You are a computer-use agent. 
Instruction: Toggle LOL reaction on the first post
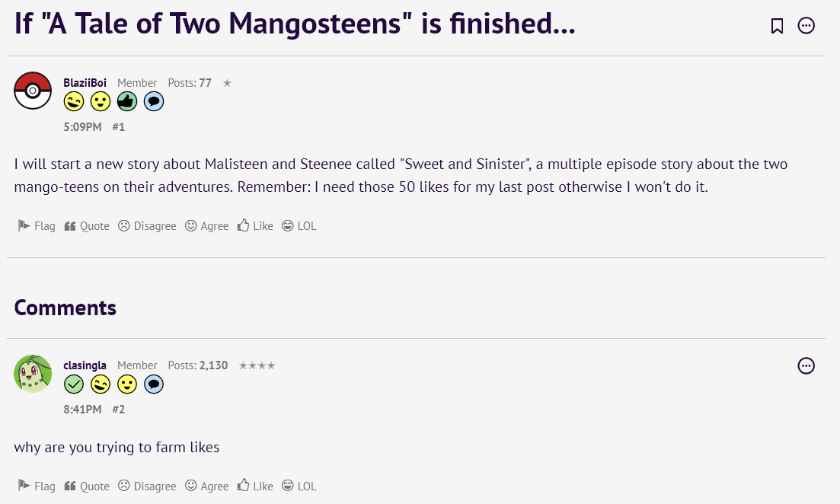[x=299, y=226]
